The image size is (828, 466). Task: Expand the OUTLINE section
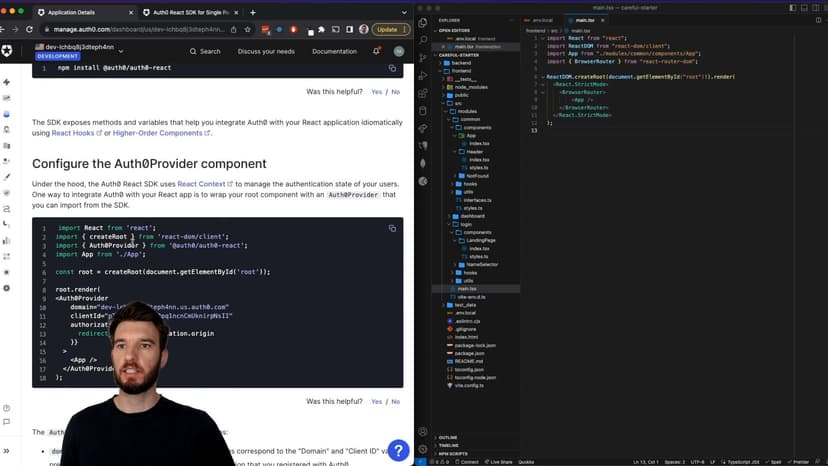[x=448, y=437]
